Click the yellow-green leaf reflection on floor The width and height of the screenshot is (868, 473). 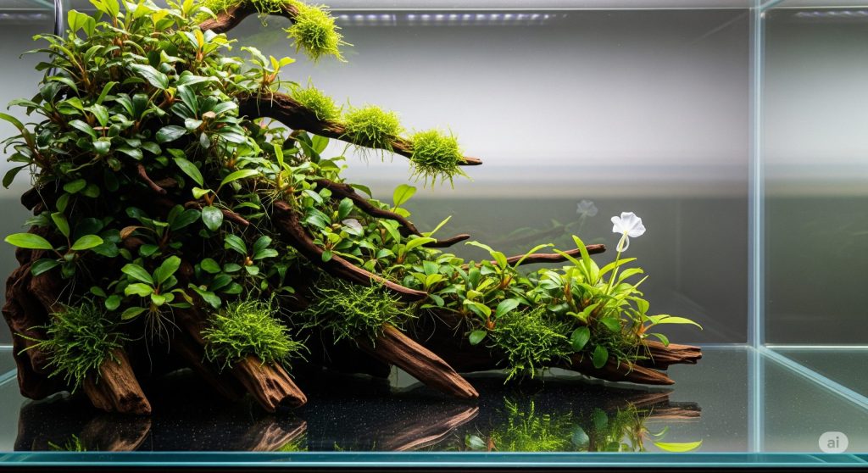(678, 446)
